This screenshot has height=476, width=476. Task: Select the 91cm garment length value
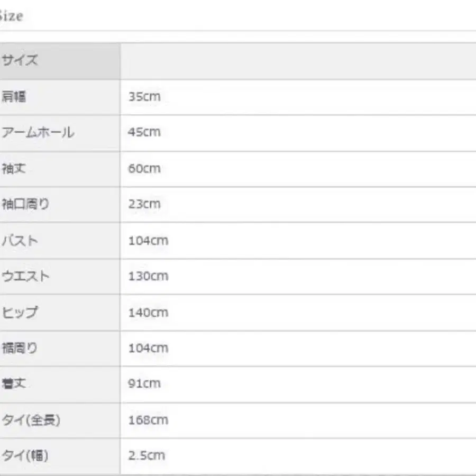tap(144, 383)
